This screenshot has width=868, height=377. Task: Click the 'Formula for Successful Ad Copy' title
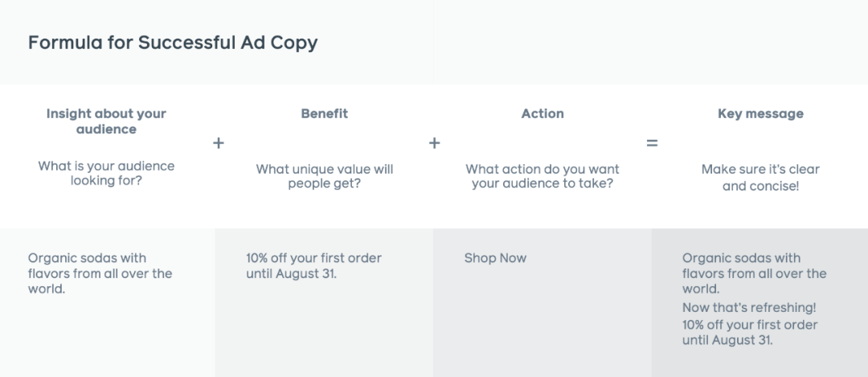pos(173,43)
